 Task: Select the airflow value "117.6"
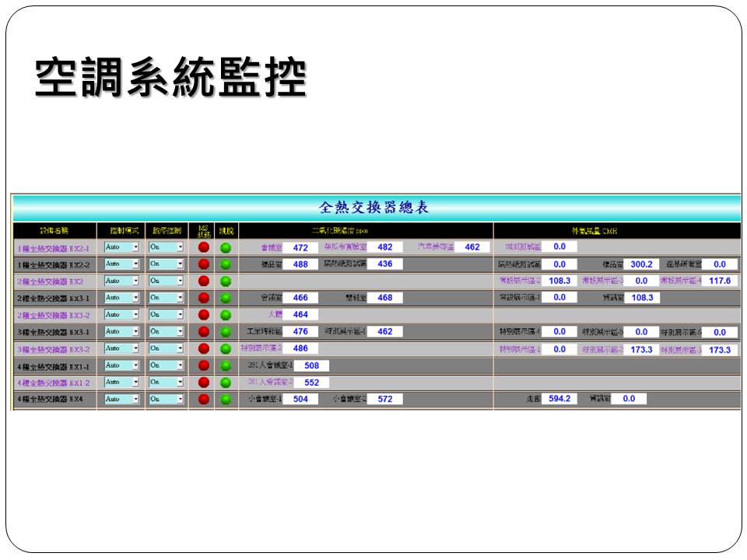[720, 281]
